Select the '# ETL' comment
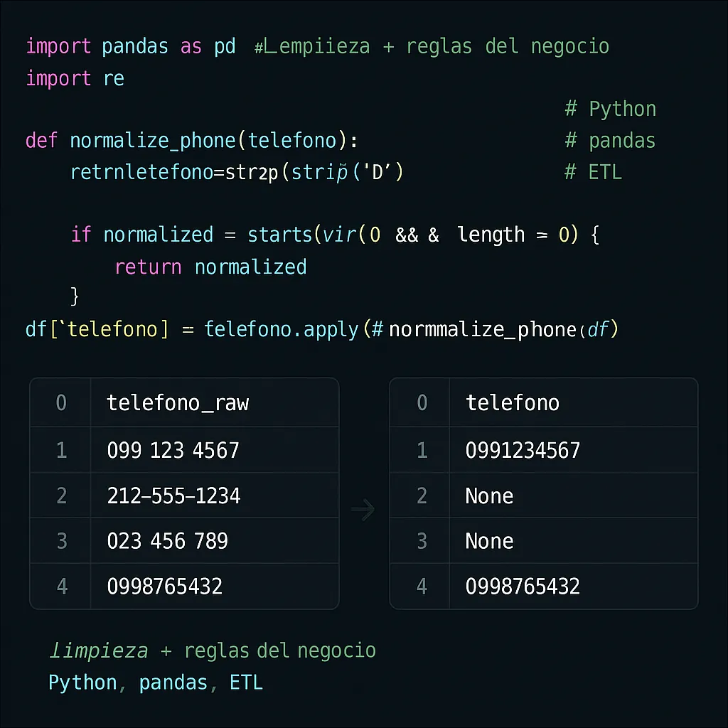 pos(594,172)
